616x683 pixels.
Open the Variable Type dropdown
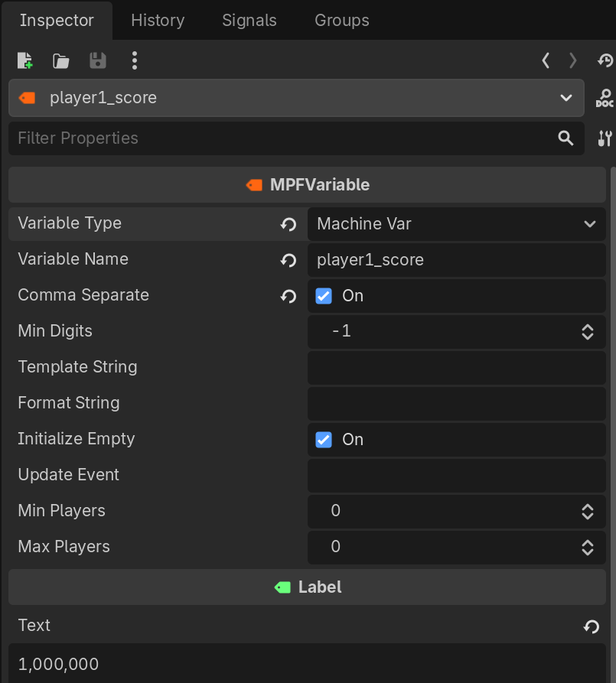pyautogui.click(x=456, y=224)
